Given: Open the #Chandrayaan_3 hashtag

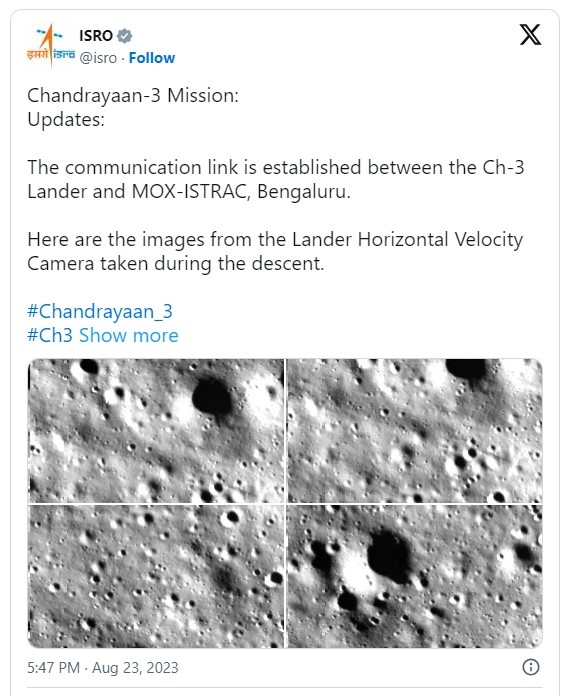Looking at the screenshot, I should pos(100,311).
